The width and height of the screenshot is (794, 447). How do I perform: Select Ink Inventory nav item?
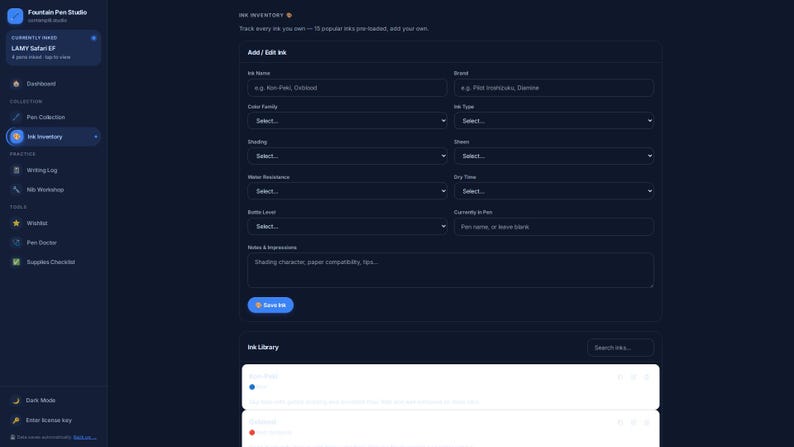[x=54, y=137]
